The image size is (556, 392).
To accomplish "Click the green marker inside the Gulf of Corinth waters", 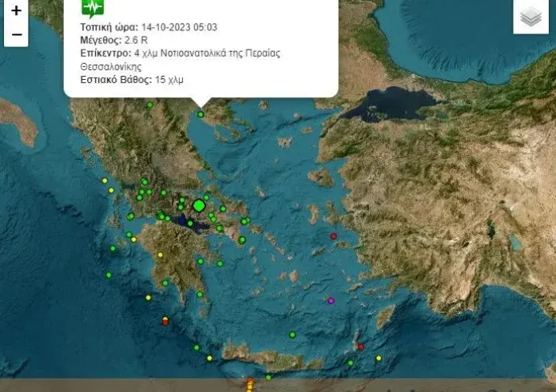I will pos(190,224).
